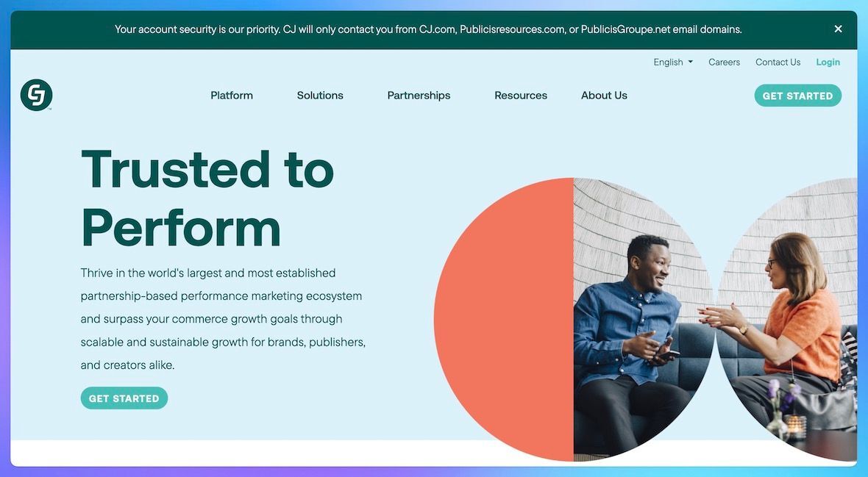Expand the Partnerships dropdown

pyautogui.click(x=419, y=95)
